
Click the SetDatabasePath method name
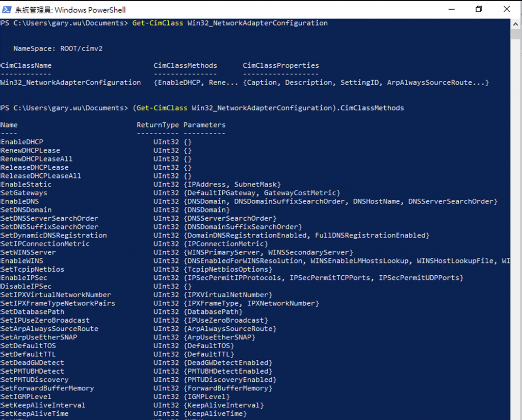pos(33,312)
